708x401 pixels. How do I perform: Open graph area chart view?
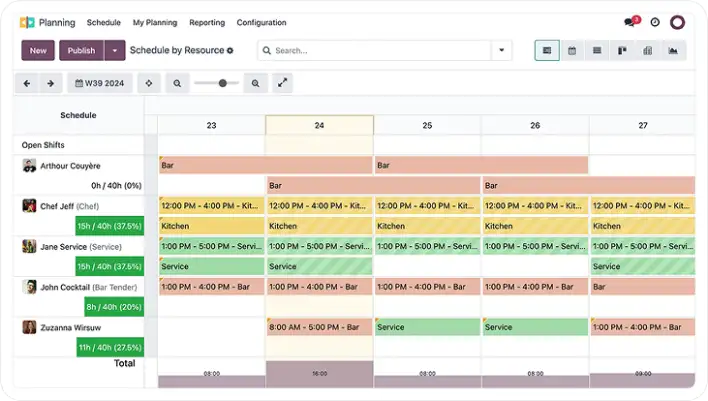pyautogui.click(x=673, y=51)
